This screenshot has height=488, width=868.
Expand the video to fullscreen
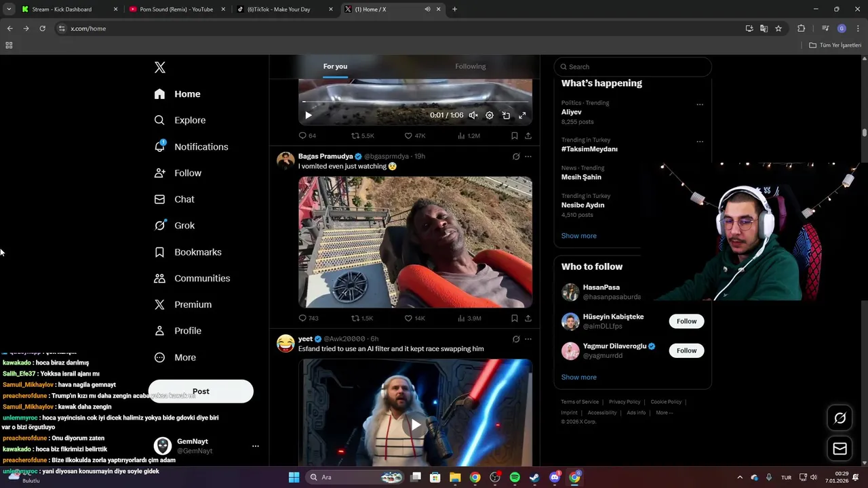pos(522,115)
